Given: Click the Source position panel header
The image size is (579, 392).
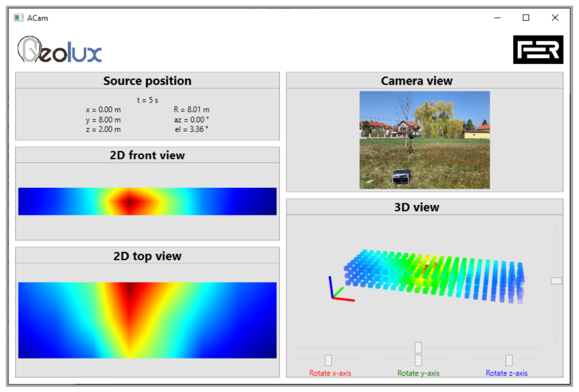Looking at the screenshot, I should (x=147, y=81).
